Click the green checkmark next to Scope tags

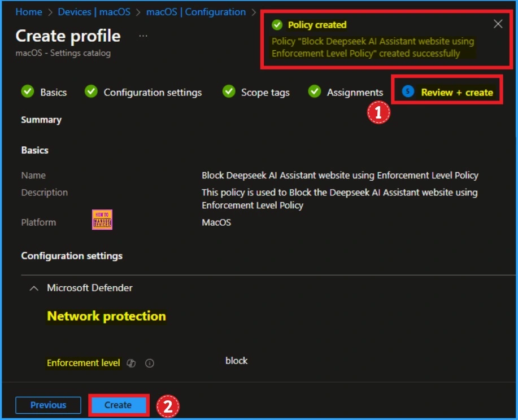tap(229, 91)
